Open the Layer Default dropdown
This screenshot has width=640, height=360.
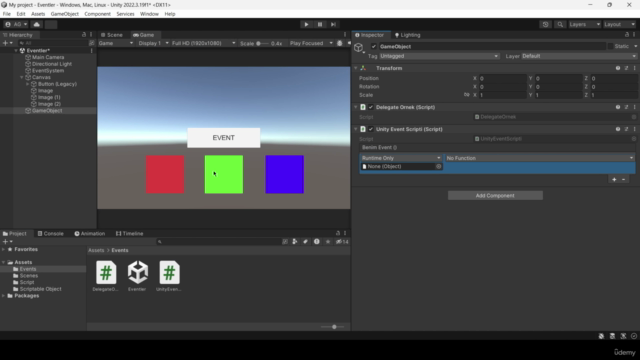click(579, 56)
